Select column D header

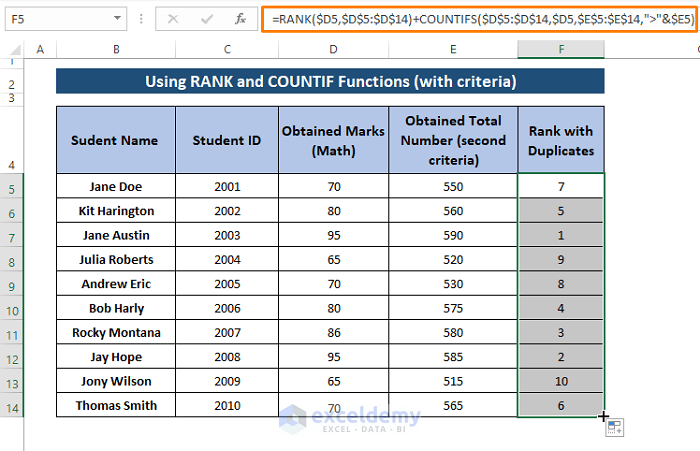click(333, 49)
